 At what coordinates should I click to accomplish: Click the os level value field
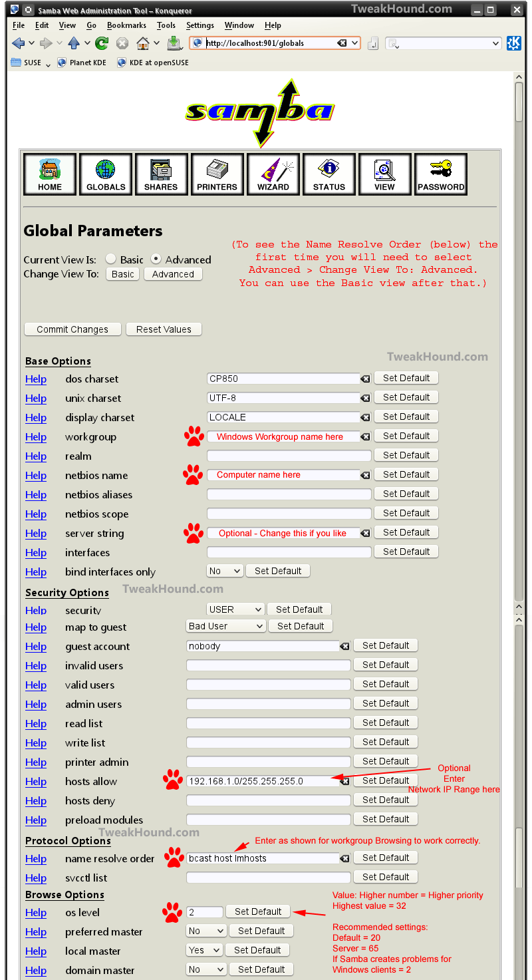tap(205, 912)
